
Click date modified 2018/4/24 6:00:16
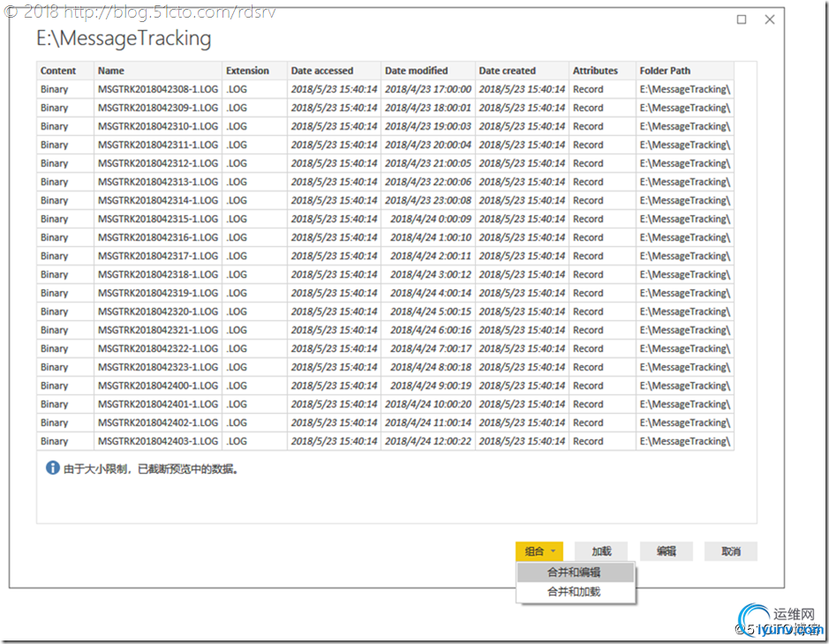point(431,330)
